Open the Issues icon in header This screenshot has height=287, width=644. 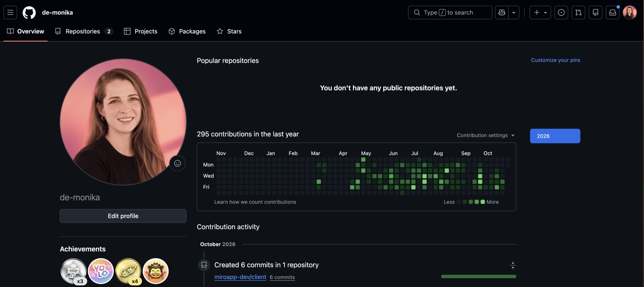point(561,13)
